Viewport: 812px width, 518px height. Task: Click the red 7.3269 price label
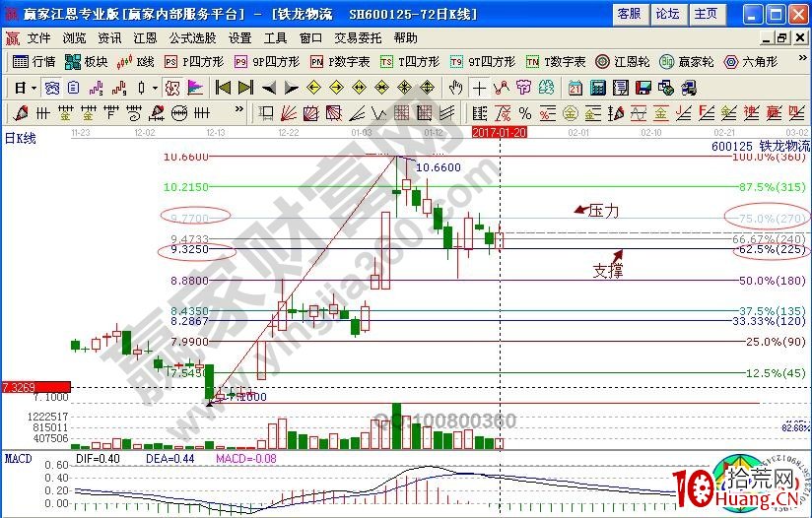tap(36, 387)
